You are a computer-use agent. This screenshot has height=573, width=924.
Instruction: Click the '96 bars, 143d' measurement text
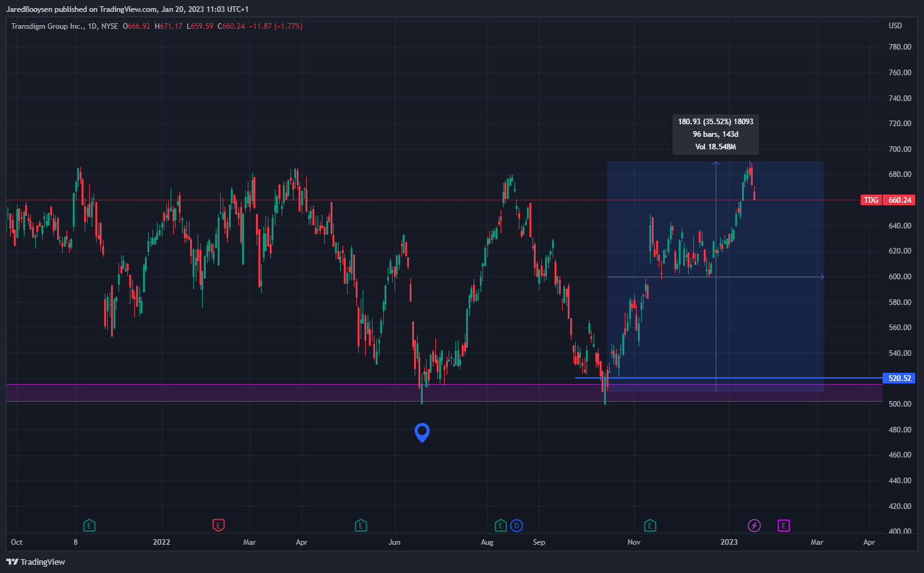716,134
